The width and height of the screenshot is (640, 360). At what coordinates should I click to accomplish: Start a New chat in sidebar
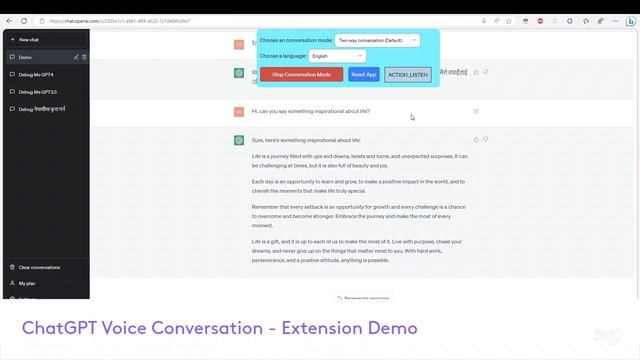point(46,40)
